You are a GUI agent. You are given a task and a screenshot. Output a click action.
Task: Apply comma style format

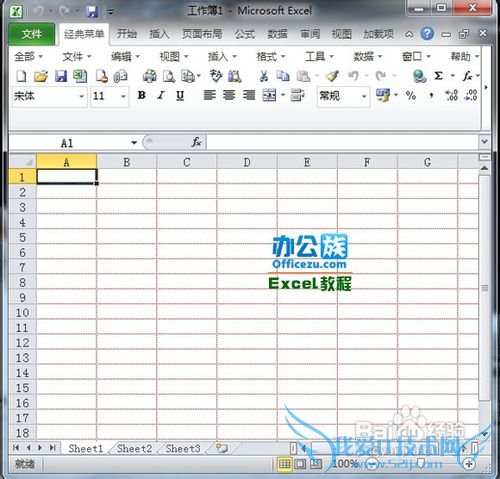coord(431,96)
